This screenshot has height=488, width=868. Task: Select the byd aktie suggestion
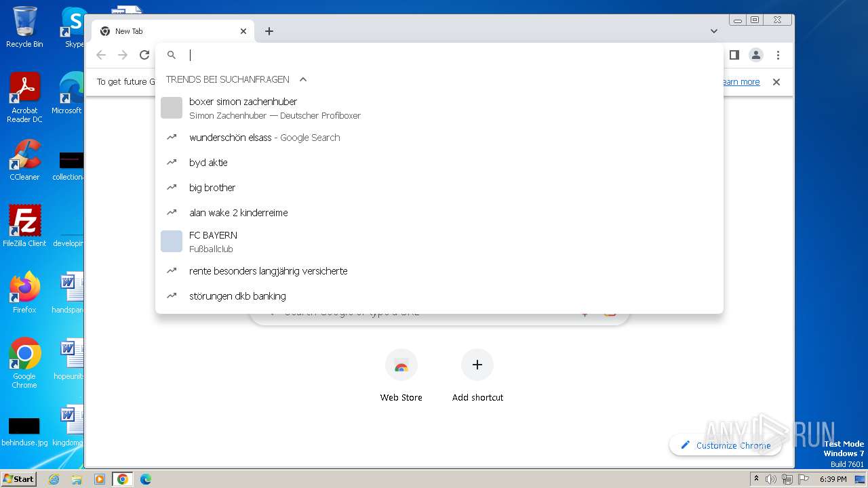pos(439,163)
